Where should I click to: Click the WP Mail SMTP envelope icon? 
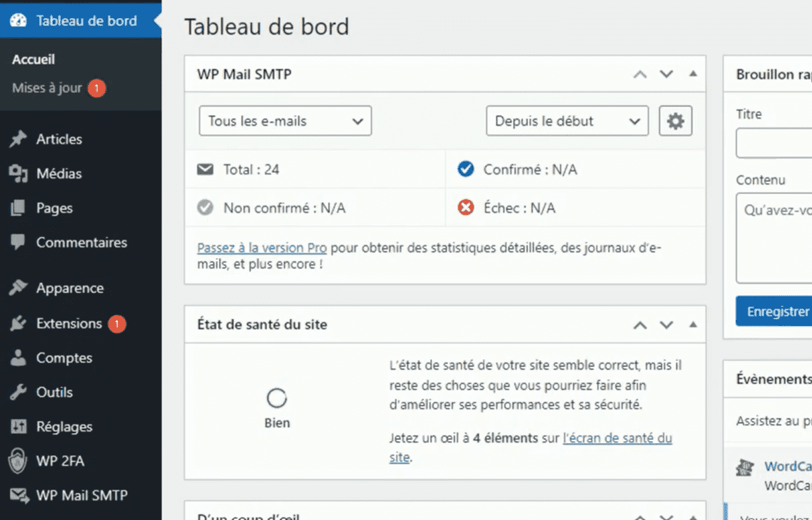[x=19, y=496]
